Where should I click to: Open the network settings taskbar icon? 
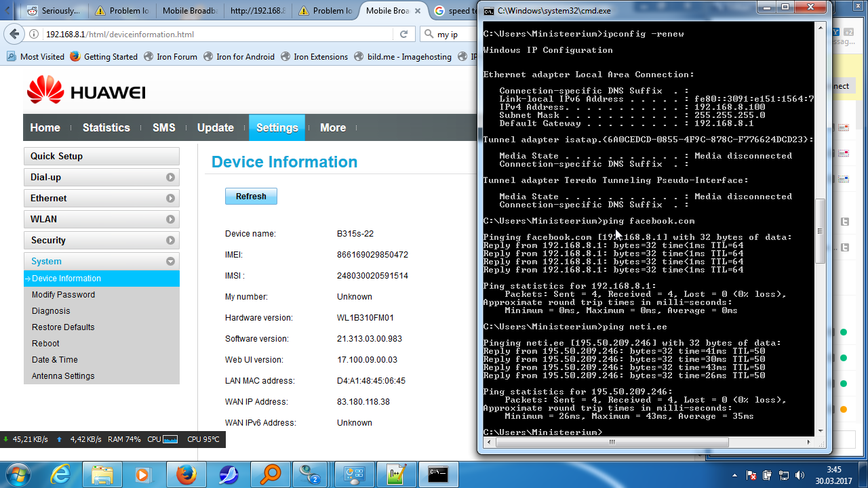coord(355,474)
